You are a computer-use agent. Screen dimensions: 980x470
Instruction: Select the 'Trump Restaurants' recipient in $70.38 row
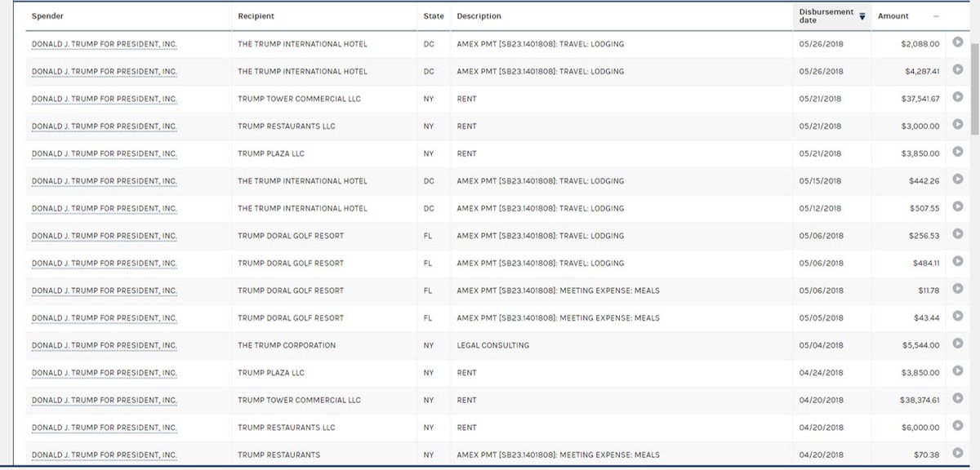278,454
